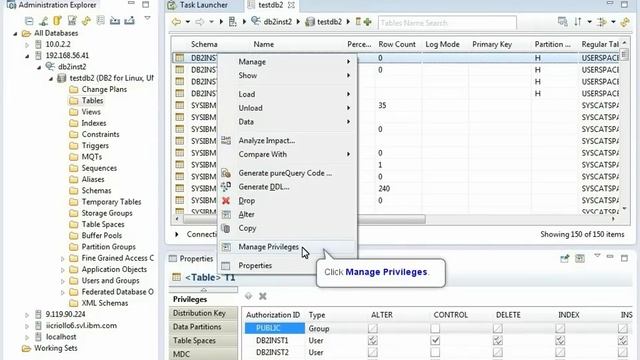Click the eighth icon in Administration Explorer toolbar
This screenshot has height=360, width=640.
click(129, 20)
